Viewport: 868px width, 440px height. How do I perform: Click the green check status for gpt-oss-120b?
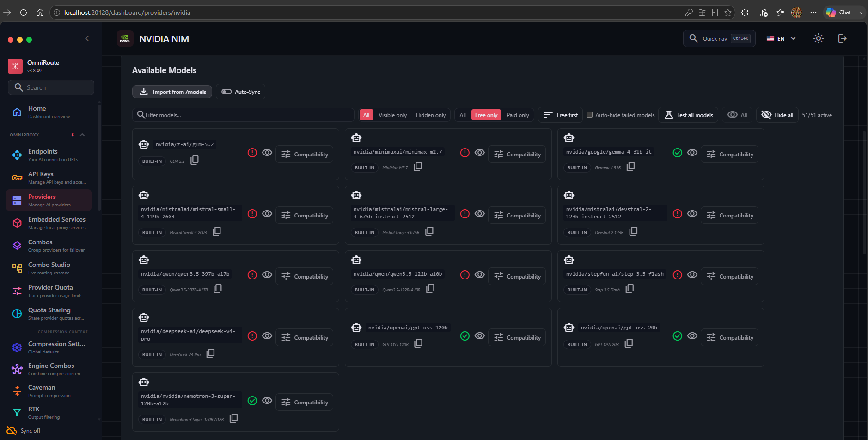[465, 336]
